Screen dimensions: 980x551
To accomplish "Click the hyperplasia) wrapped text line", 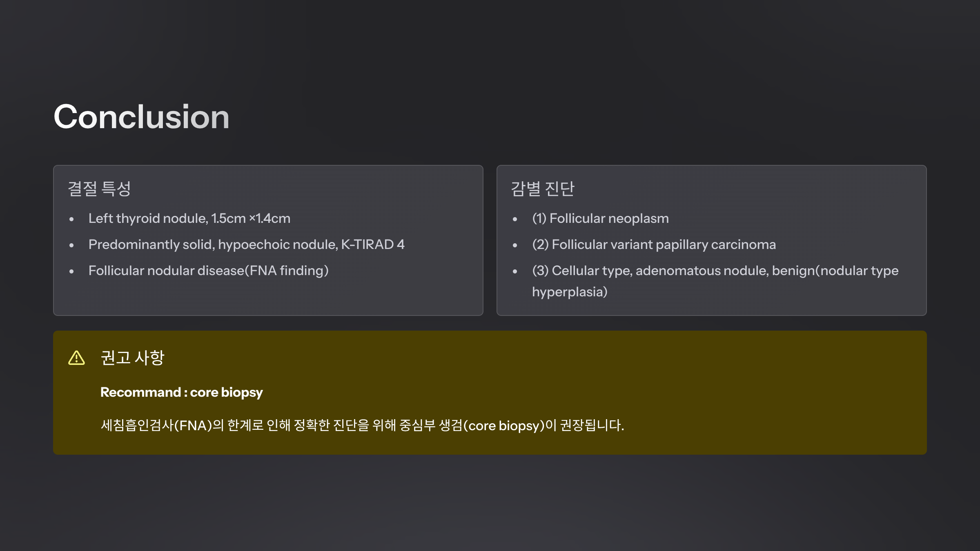I will pyautogui.click(x=570, y=292).
